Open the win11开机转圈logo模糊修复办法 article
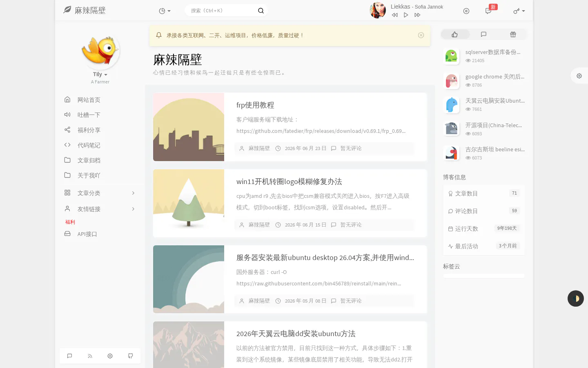Screen dimensions: 588x368 pyautogui.click(x=289, y=182)
